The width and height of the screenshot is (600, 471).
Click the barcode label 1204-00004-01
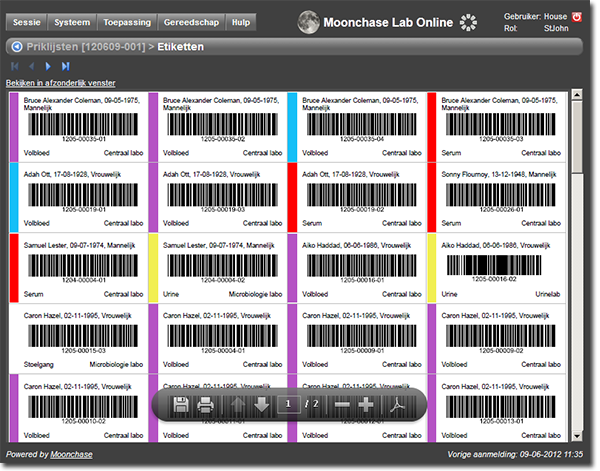(x=83, y=268)
